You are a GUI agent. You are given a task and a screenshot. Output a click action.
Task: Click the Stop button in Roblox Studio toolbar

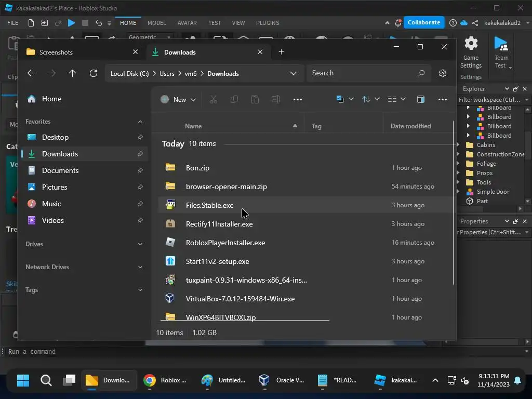coord(85,23)
